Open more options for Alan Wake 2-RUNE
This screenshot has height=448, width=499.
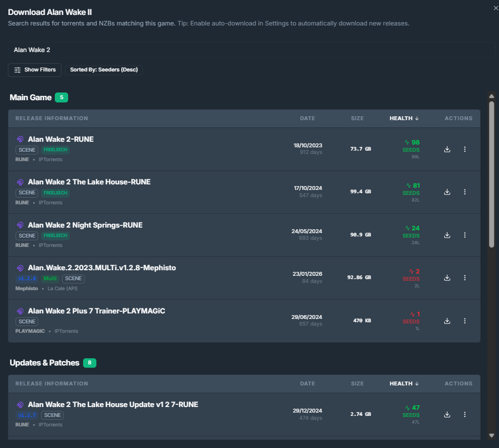coord(465,149)
